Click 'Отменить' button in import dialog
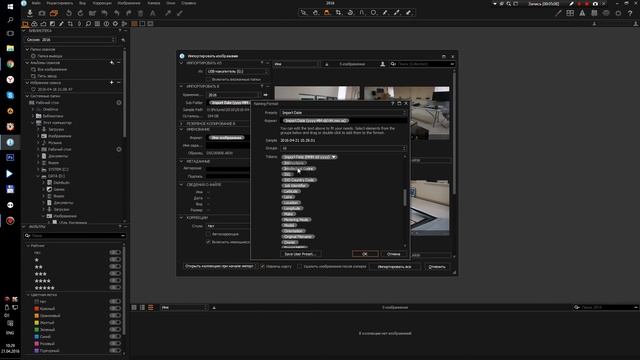The height and width of the screenshot is (360, 640). point(437,267)
